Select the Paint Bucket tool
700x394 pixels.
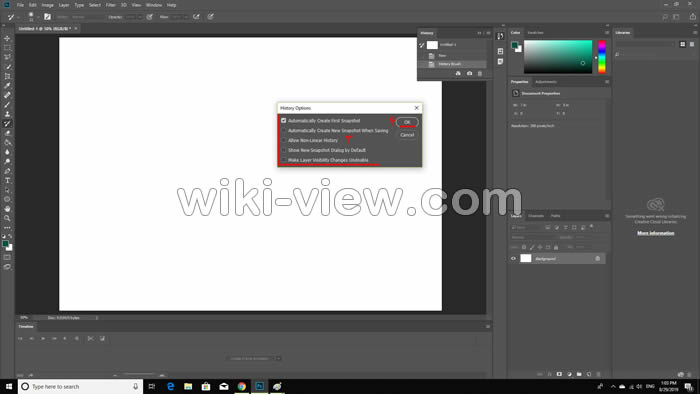[7, 142]
